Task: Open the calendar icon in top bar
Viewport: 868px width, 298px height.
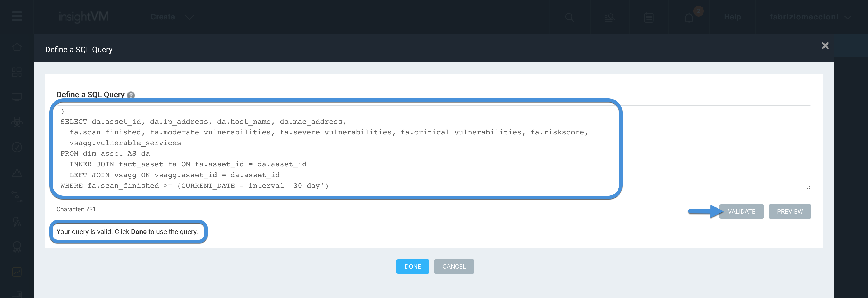Action: pyautogui.click(x=648, y=18)
